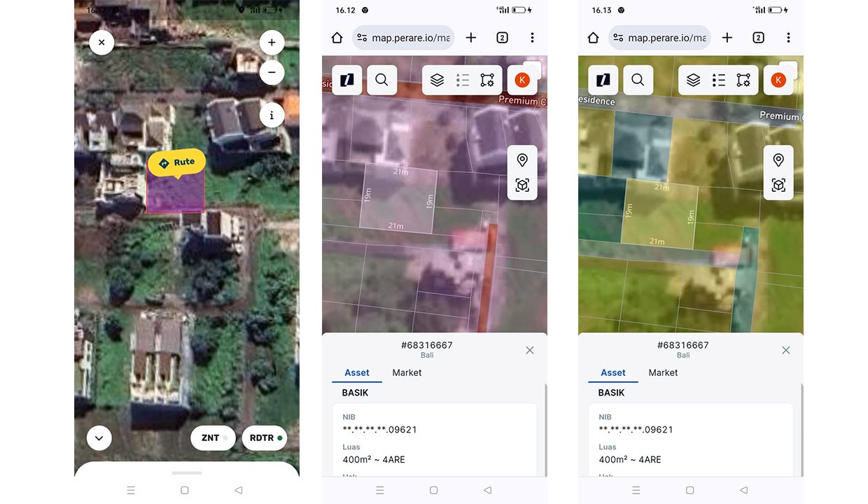Toggle the ZNT layer switch
Image resolution: width=868 pixels, height=504 pixels.
click(x=213, y=438)
